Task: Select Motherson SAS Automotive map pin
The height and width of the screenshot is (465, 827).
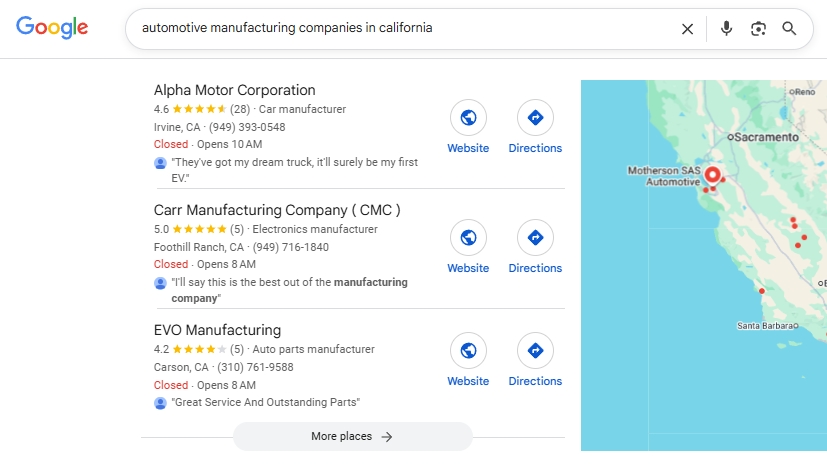Action: click(x=712, y=175)
